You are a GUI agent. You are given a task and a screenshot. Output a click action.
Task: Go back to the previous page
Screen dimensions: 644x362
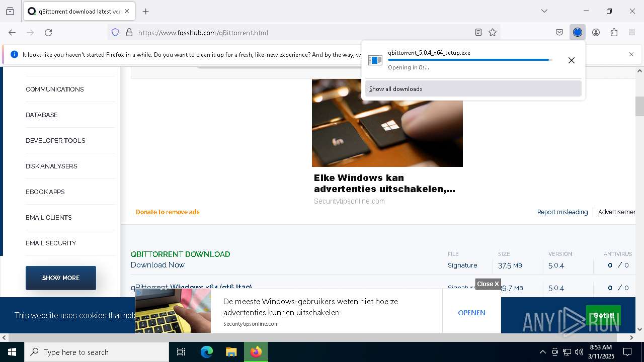12,32
